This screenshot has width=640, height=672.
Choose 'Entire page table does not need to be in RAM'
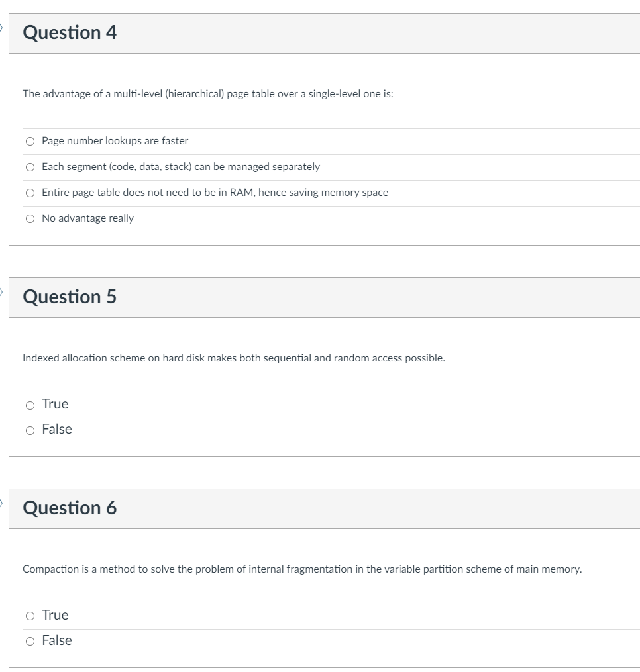tap(30, 193)
